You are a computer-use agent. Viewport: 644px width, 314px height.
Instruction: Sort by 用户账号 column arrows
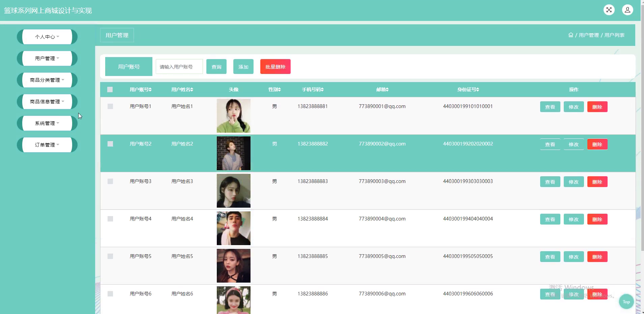point(150,89)
